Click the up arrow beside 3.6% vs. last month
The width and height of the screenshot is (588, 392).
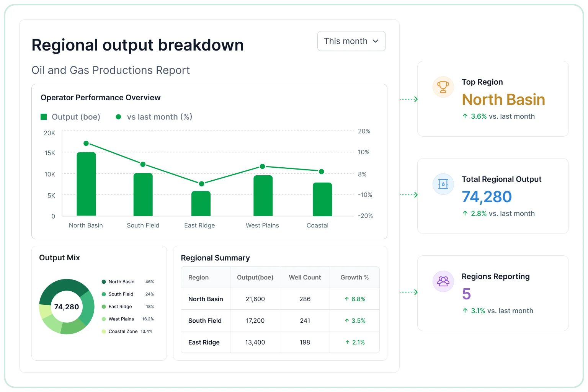pyautogui.click(x=465, y=116)
